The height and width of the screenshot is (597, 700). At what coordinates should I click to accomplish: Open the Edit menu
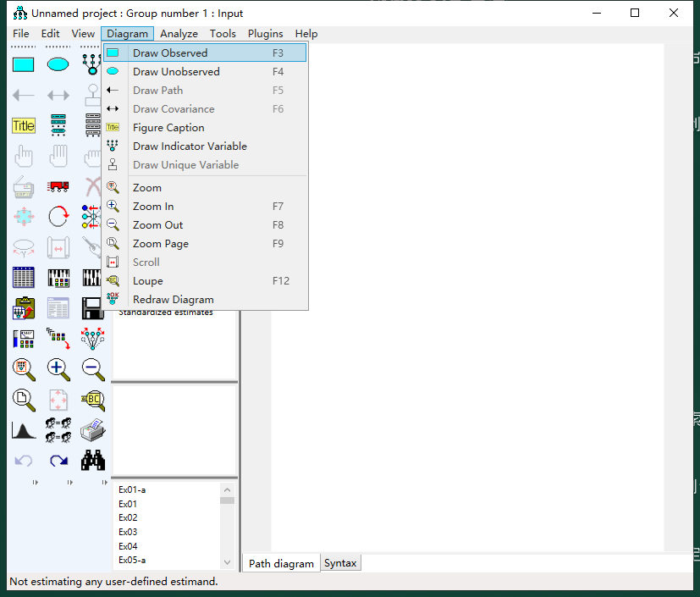point(51,34)
